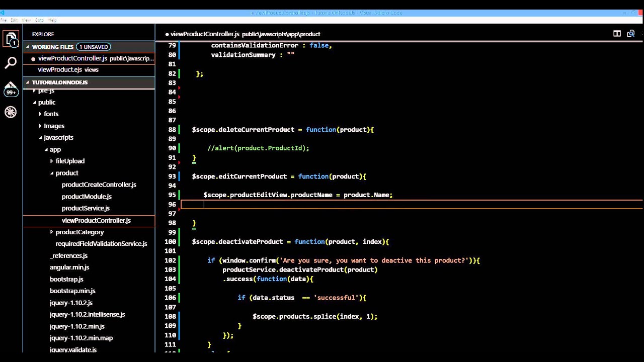This screenshot has width=644, height=362.
Task: Open _references.js file
Action: pos(69,256)
